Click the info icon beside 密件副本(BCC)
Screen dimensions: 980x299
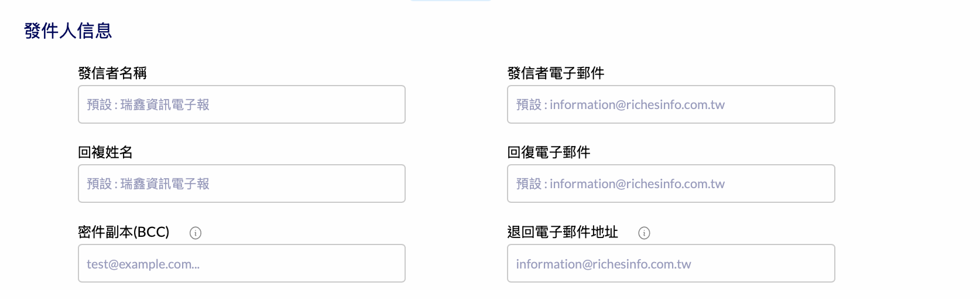[196, 233]
